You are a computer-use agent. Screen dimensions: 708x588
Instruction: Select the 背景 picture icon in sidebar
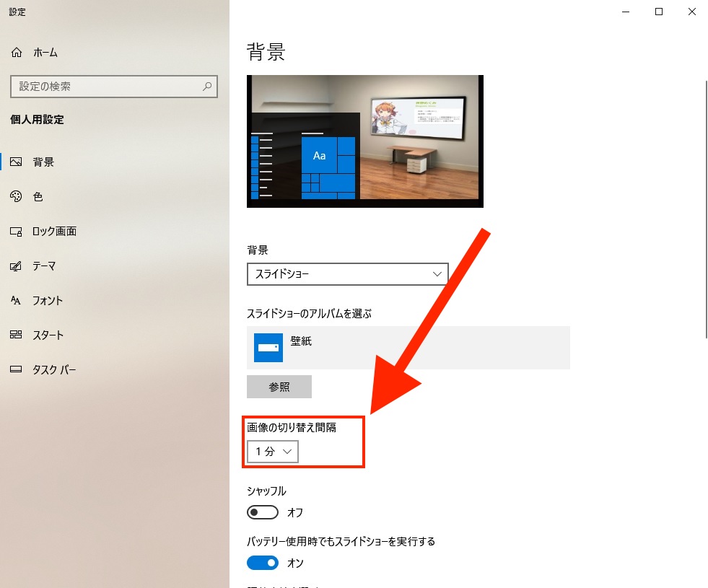point(17,162)
